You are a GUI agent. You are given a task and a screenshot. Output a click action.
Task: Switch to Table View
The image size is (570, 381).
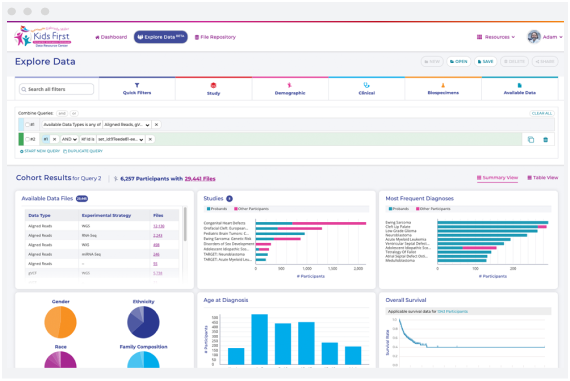click(543, 178)
